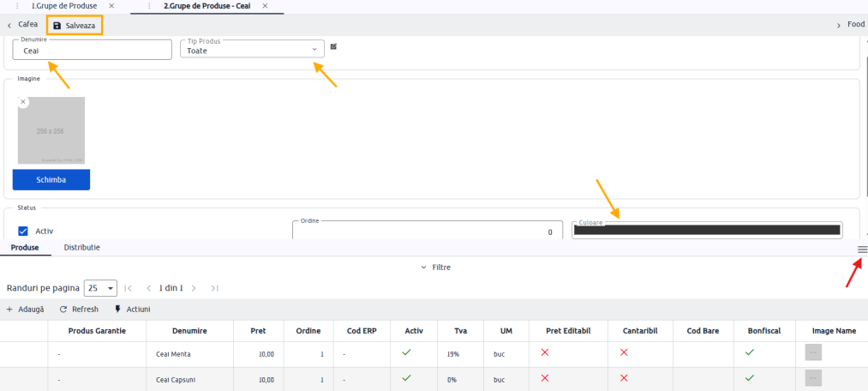868x391 pixels.
Task: Open the hamburger menu on the right
Action: [862, 249]
